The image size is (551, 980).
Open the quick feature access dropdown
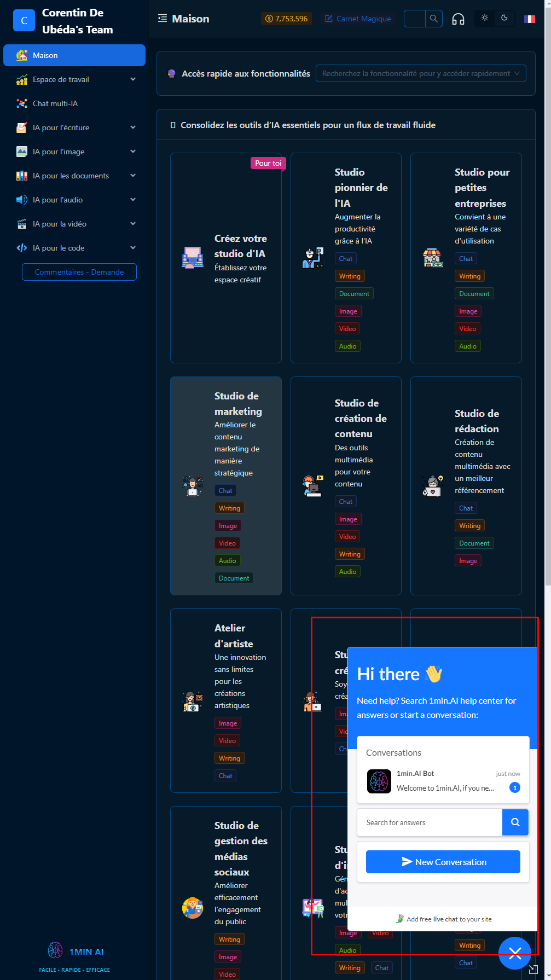coord(421,73)
